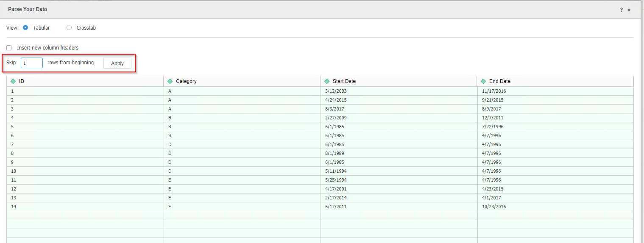Enable Insert new column headers checkbox
This screenshot has width=644, height=243.
tap(9, 48)
